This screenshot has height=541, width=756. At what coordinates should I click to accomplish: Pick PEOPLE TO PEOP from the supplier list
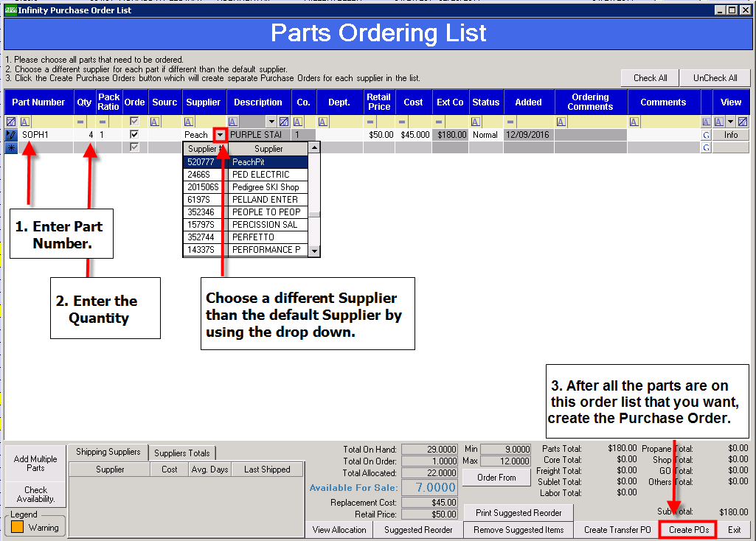(x=246, y=212)
